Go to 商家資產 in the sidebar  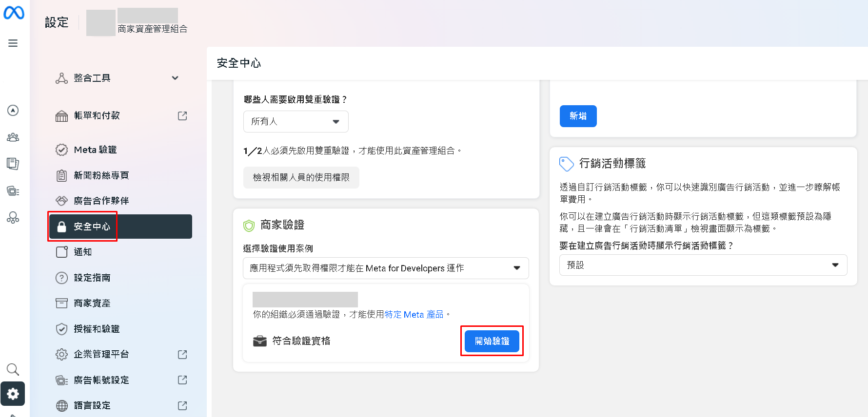92,303
